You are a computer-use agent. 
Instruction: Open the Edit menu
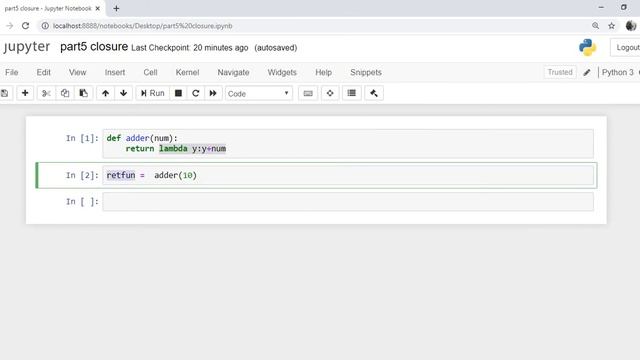point(44,72)
